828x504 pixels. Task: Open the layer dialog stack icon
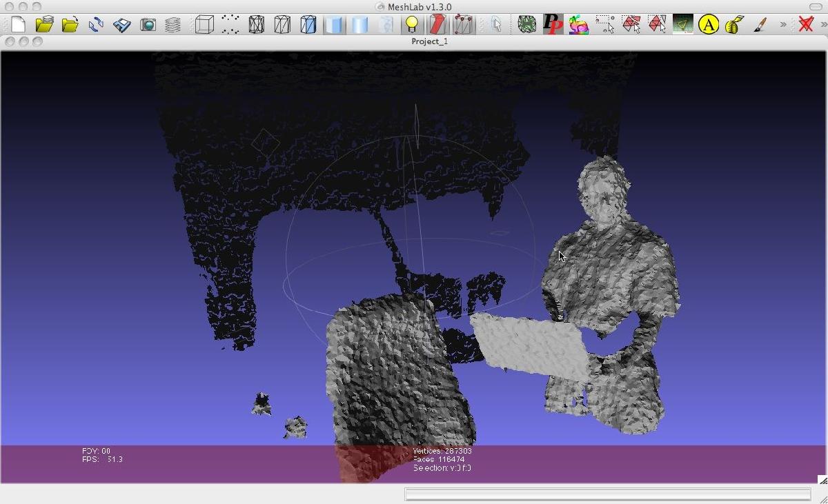[172, 25]
